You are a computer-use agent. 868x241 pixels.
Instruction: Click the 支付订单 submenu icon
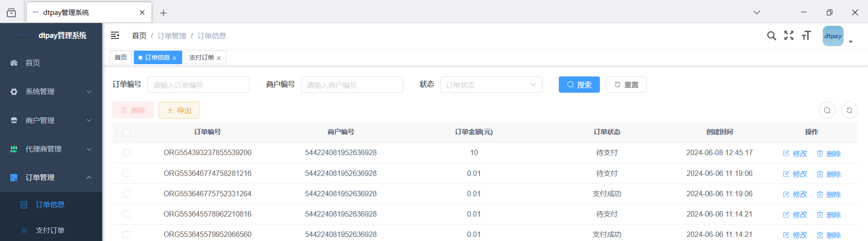[24, 231]
